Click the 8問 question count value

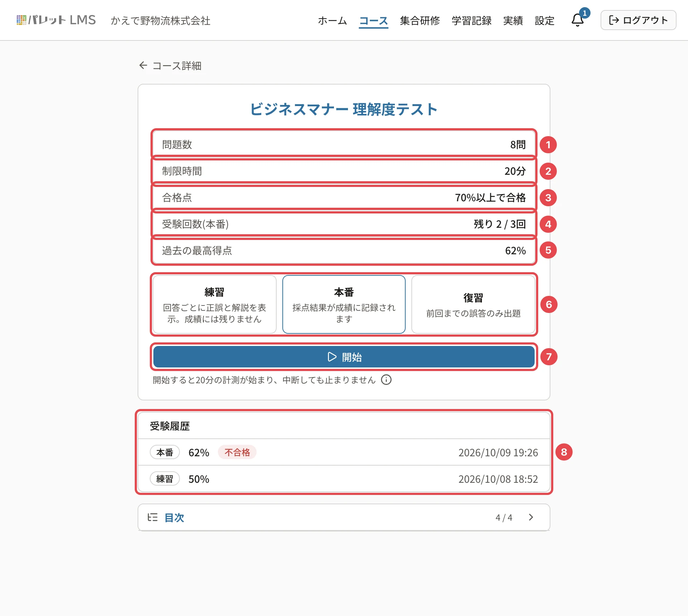click(518, 144)
